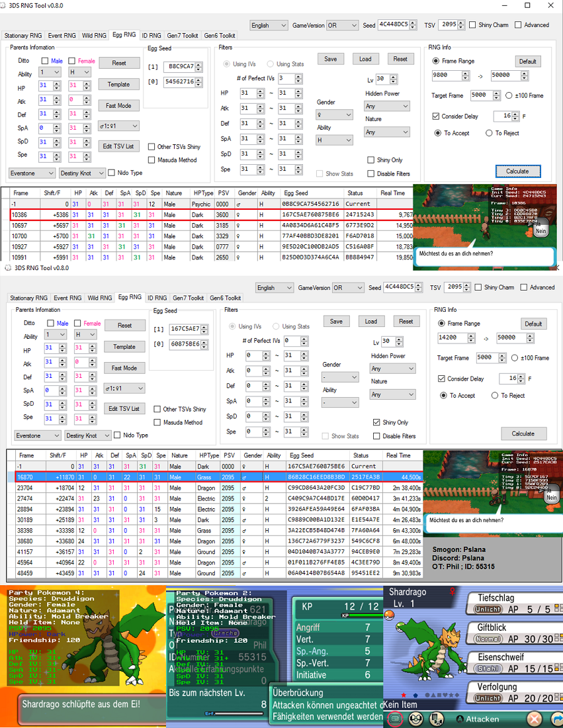Select the To Reject option in the upper window

point(489,133)
